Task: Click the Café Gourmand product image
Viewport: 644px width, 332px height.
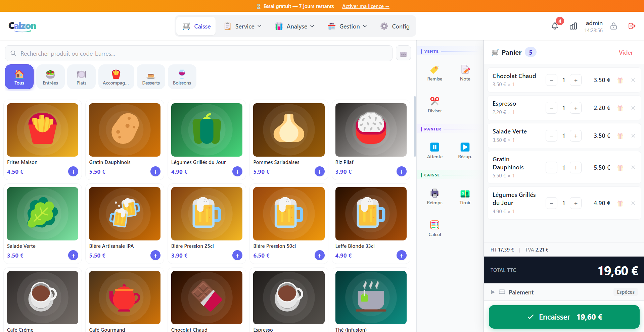Action: pyautogui.click(x=125, y=297)
